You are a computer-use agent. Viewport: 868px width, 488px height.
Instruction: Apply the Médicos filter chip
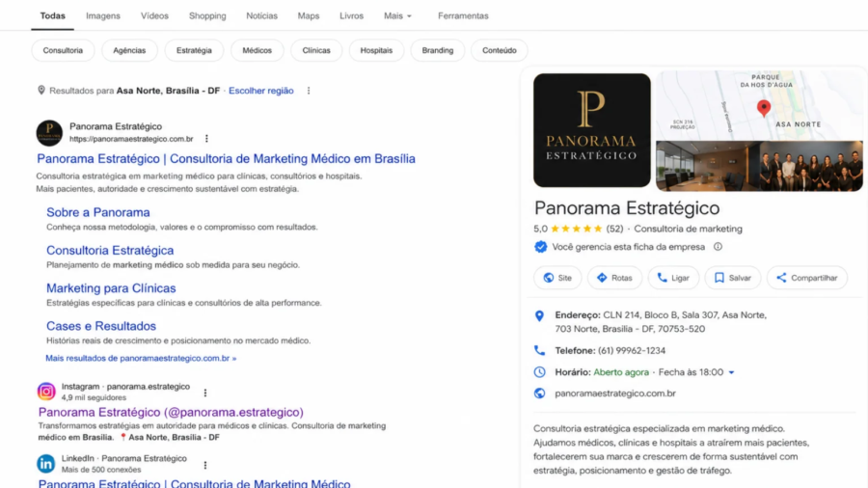pos(258,50)
